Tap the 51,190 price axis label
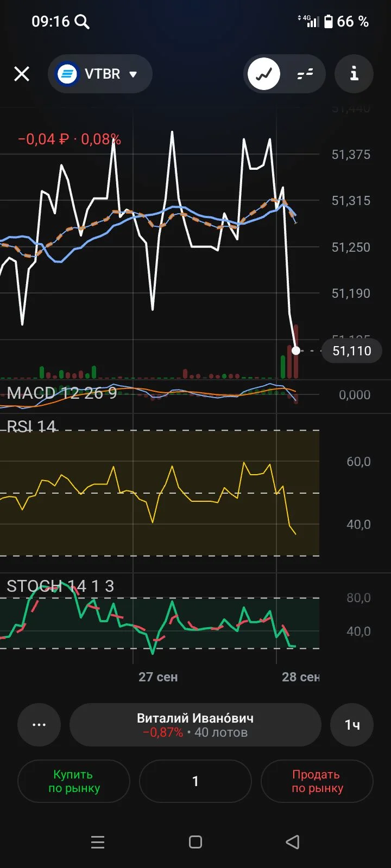 [x=351, y=293]
